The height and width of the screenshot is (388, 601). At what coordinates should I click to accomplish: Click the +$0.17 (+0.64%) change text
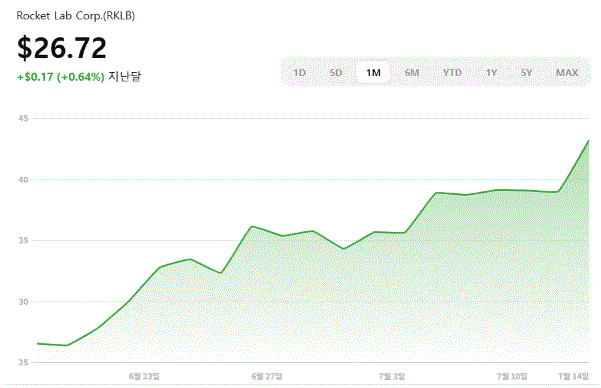pos(61,77)
